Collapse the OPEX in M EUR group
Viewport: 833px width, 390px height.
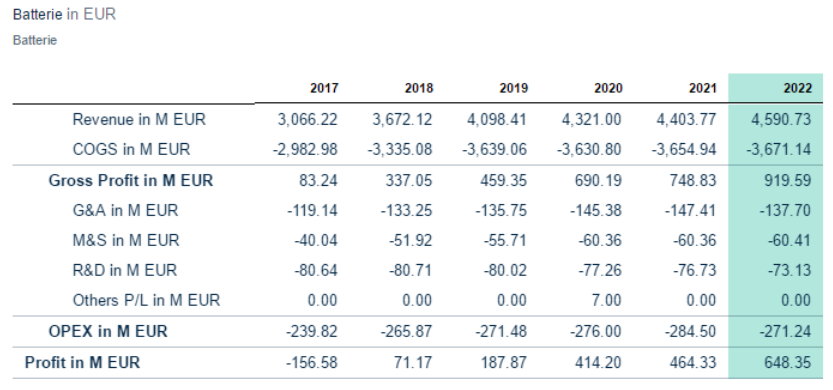pyautogui.click(x=108, y=332)
